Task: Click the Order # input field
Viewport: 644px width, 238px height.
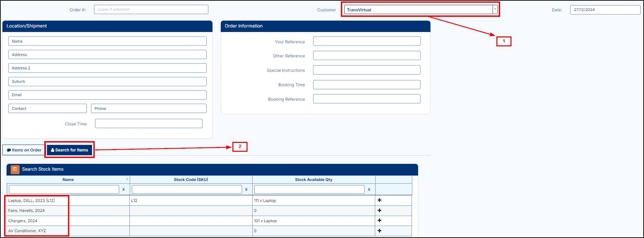Action: (x=151, y=10)
